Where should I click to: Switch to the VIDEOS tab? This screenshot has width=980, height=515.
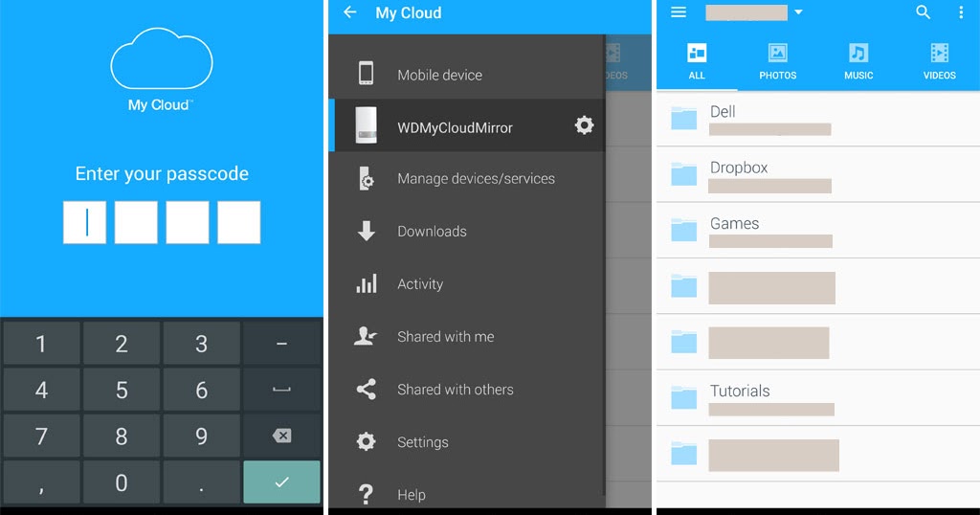click(940, 62)
